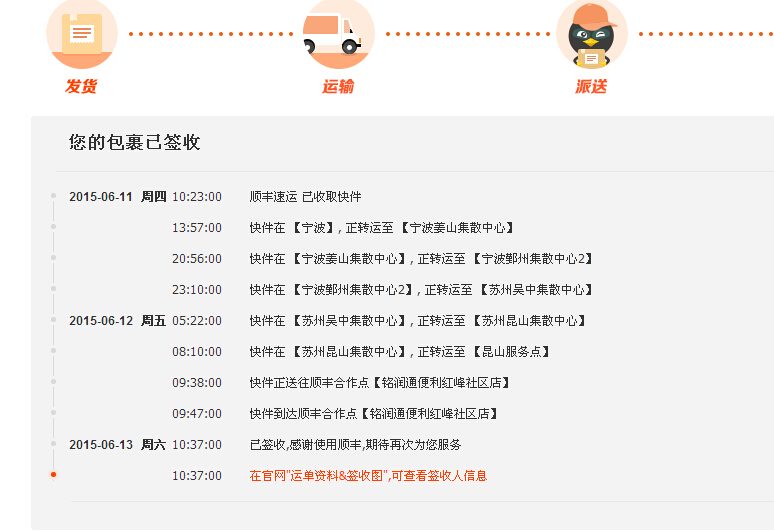Click the 05:22:00 timestamp

[197, 321]
